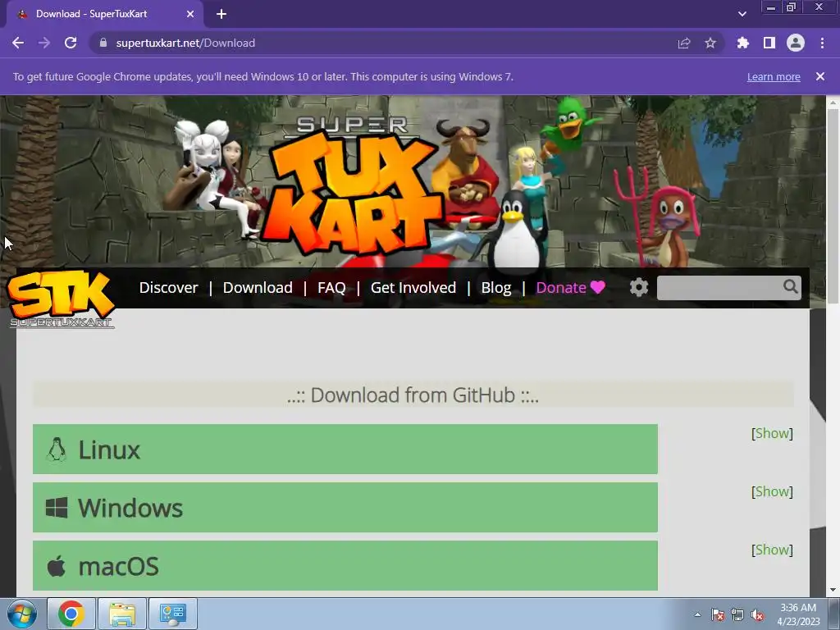
Task: Open File Explorer from the taskbar
Action: point(122,614)
